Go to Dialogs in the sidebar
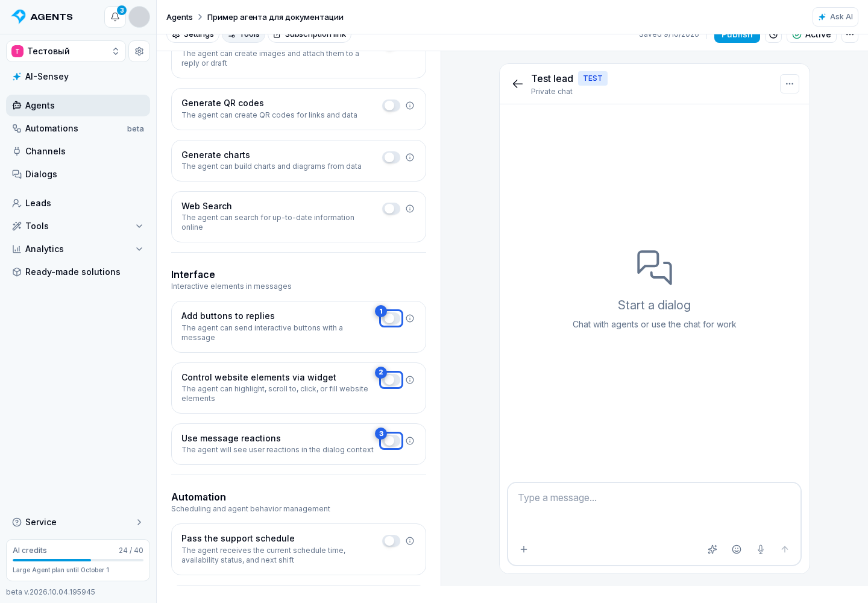The height and width of the screenshot is (603, 868). (78, 174)
